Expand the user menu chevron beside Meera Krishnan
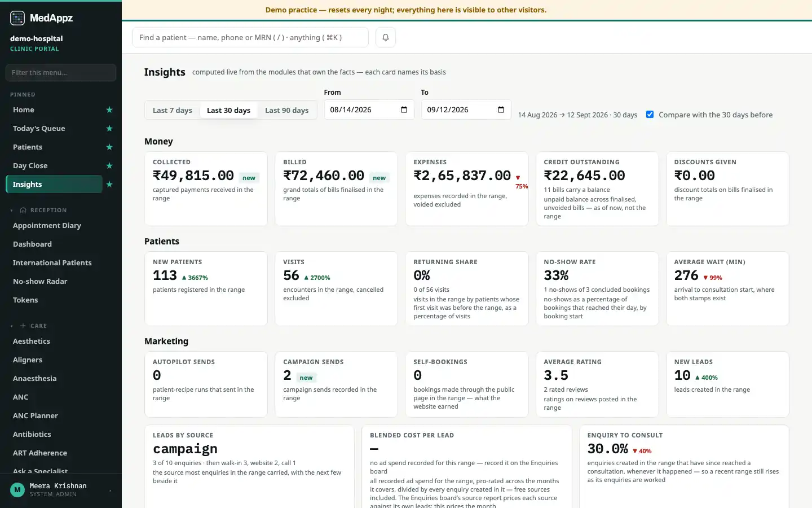The image size is (812, 508). tap(110, 491)
